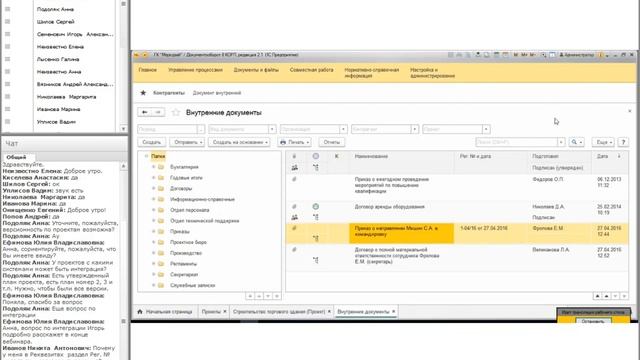640x360 pixels.
Task: Click the info icon beside Администратор
Action: [601, 55]
